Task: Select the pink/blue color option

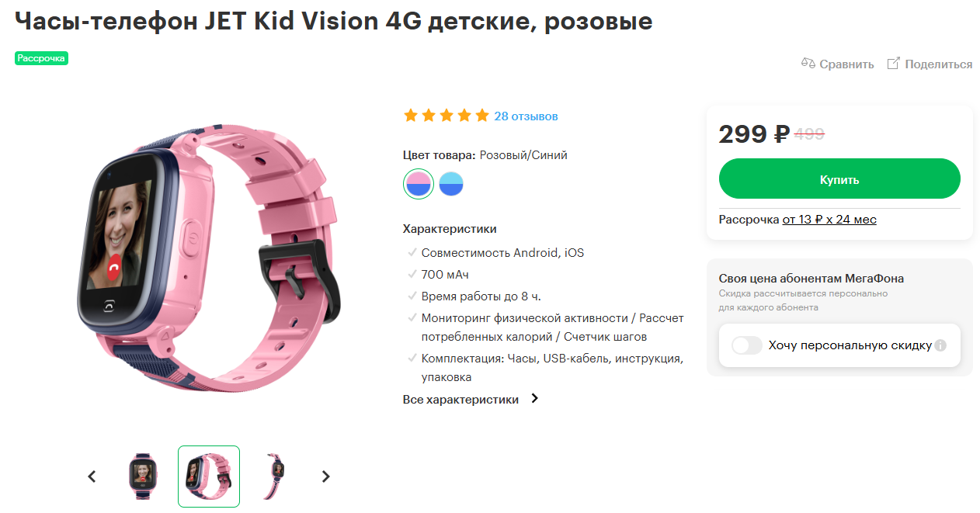Action: [x=419, y=184]
